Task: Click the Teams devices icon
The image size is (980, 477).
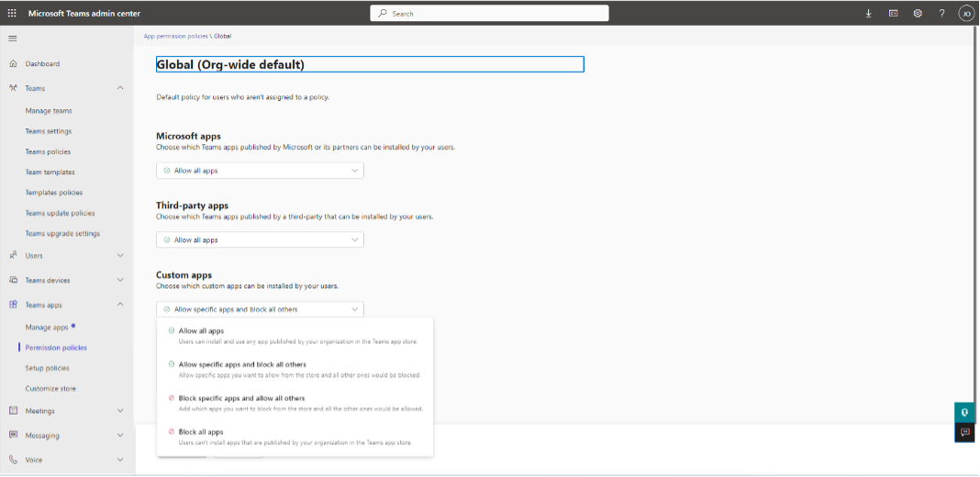Action: [x=13, y=281]
